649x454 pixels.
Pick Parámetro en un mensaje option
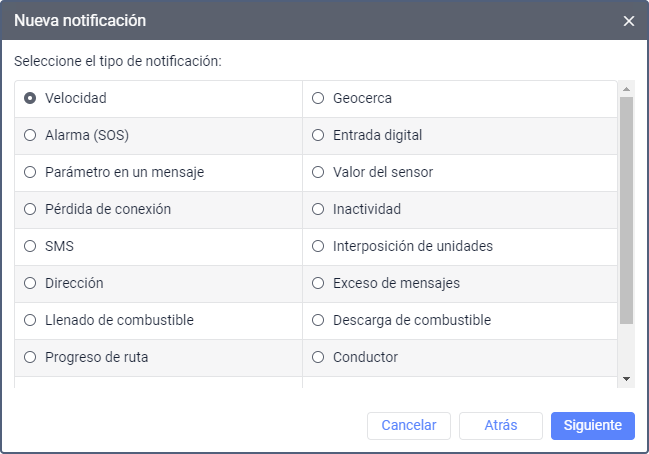(30, 172)
